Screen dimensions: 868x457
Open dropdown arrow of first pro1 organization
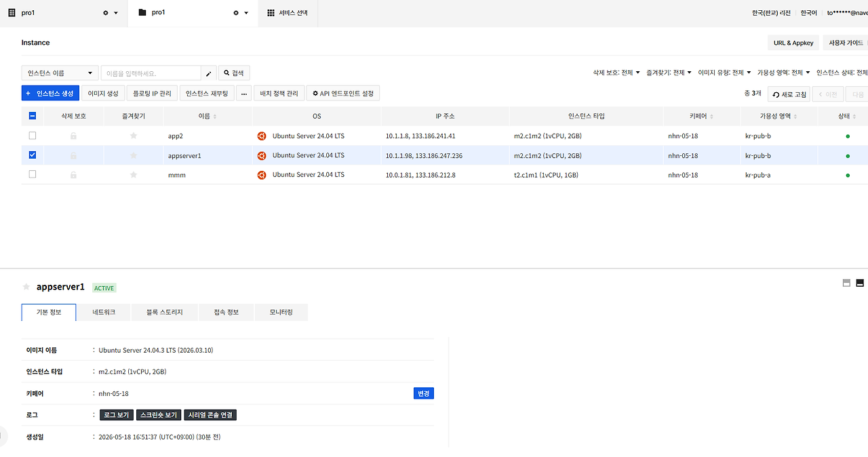pyautogui.click(x=116, y=13)
